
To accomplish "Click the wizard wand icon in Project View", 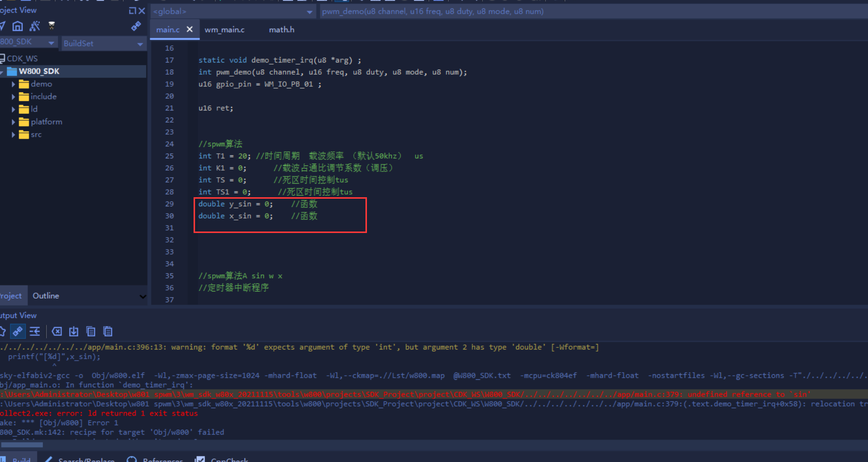I will point(35,26).
